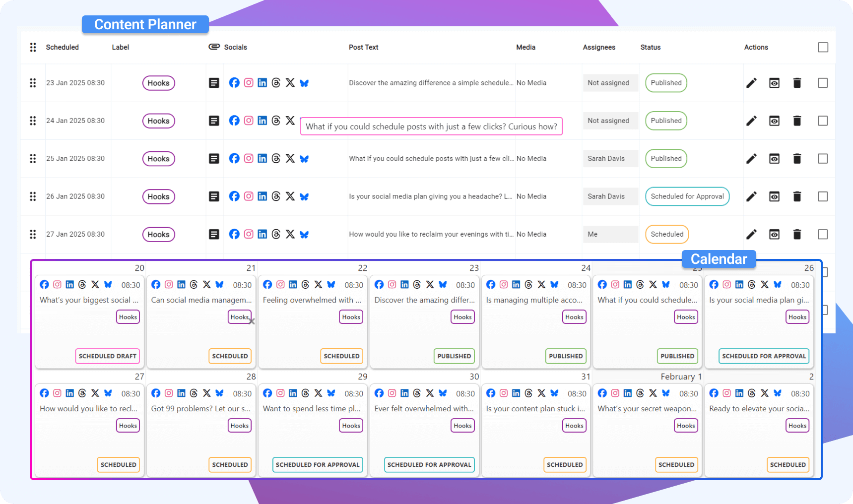The width and height of the screenshot is (853, 504).
Task: Click the Hooks label in 23 Jan 2025 row
Action: [158, 83]
